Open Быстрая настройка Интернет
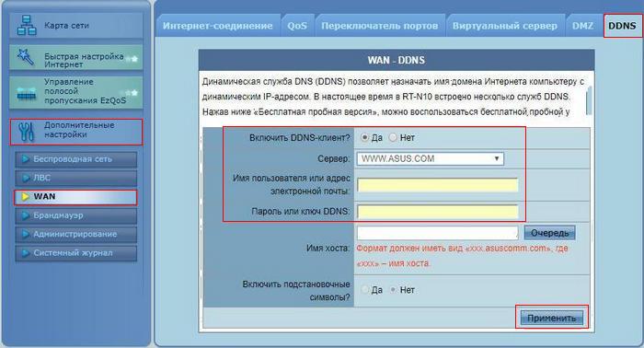644x348 pixels. pyautogui.click(x=76, y=57)
